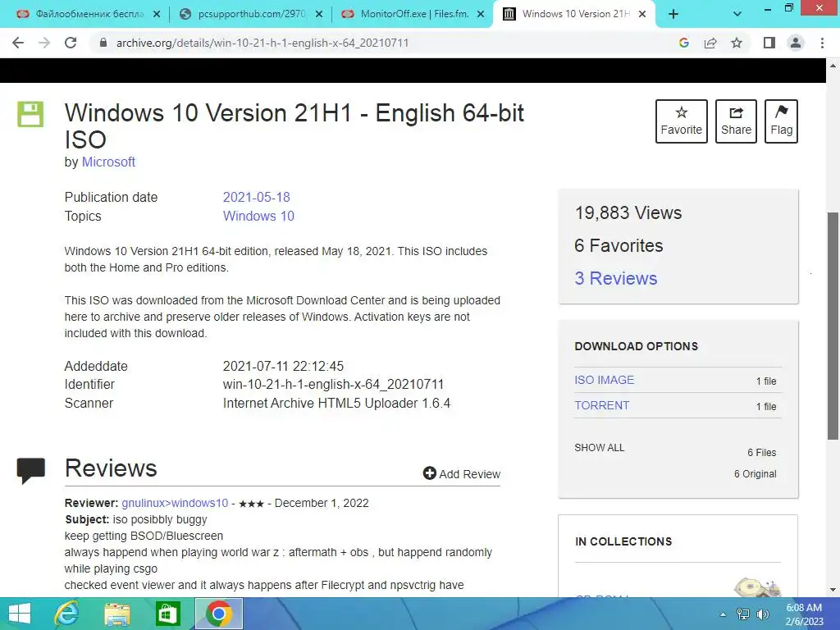Click the green floppy disk software icon
The height and width of the screenshot is (630, 840).
pyautogui.click(x=30, y=114)
